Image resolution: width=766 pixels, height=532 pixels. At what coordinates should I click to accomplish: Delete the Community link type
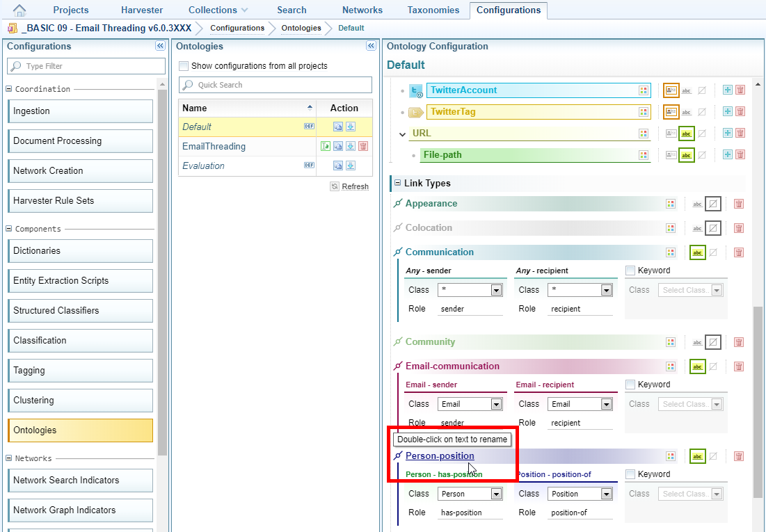tap(739, 342)
